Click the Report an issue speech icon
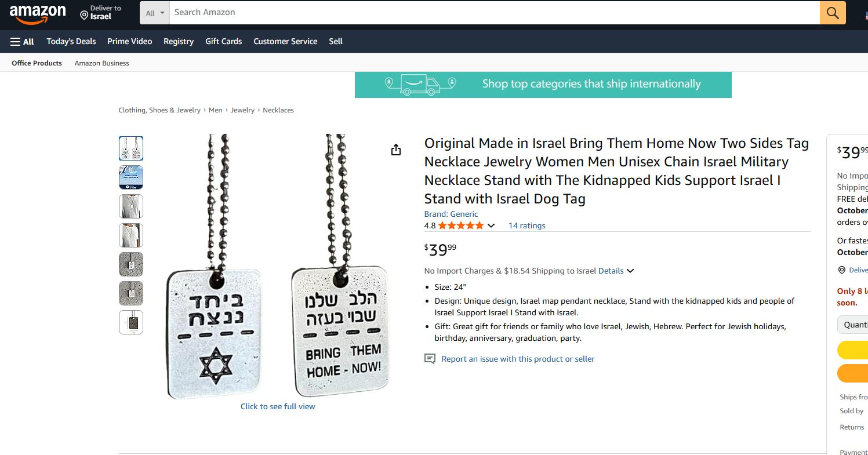This screenshot has width=868, height=455. point(430,359)
